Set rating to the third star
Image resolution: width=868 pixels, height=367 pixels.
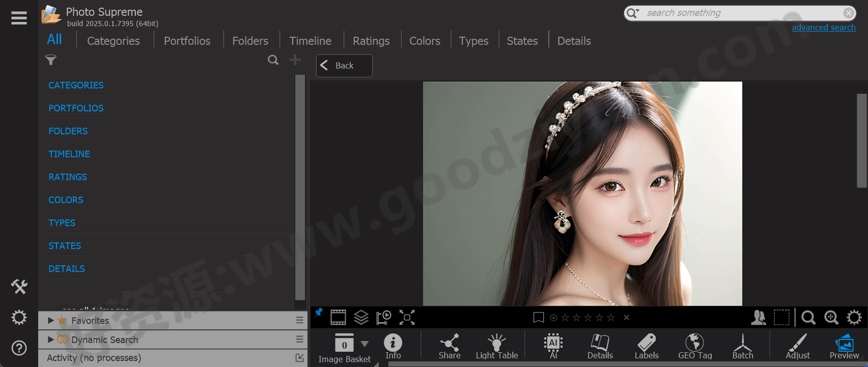click(588, 318)
